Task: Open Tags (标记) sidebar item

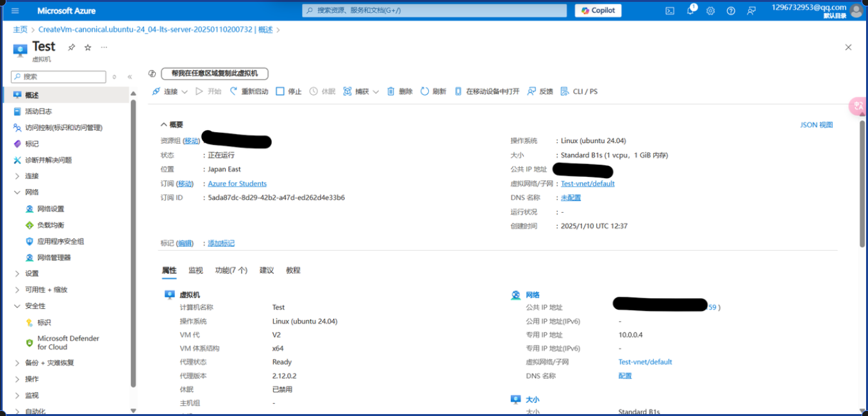Action: pos(32,144)
